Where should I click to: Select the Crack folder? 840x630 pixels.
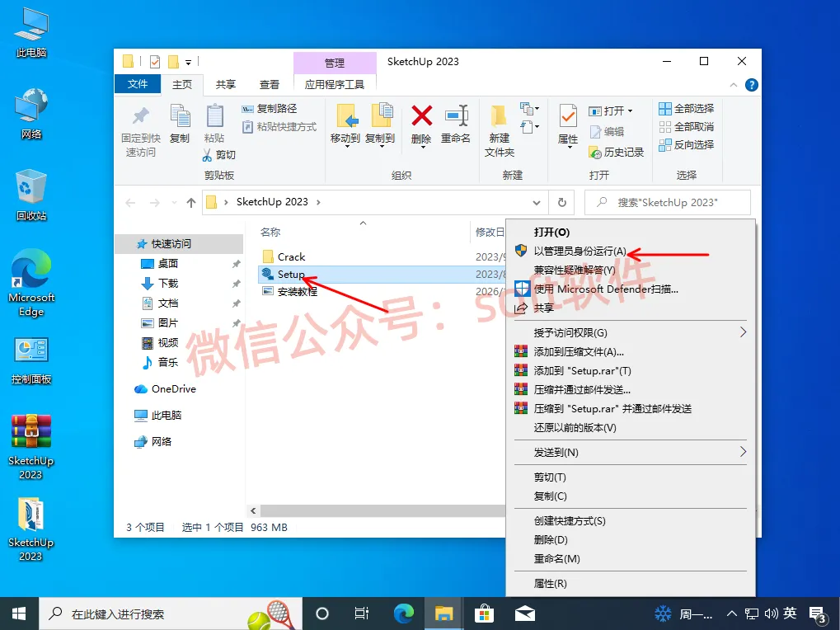coord(292,256)
